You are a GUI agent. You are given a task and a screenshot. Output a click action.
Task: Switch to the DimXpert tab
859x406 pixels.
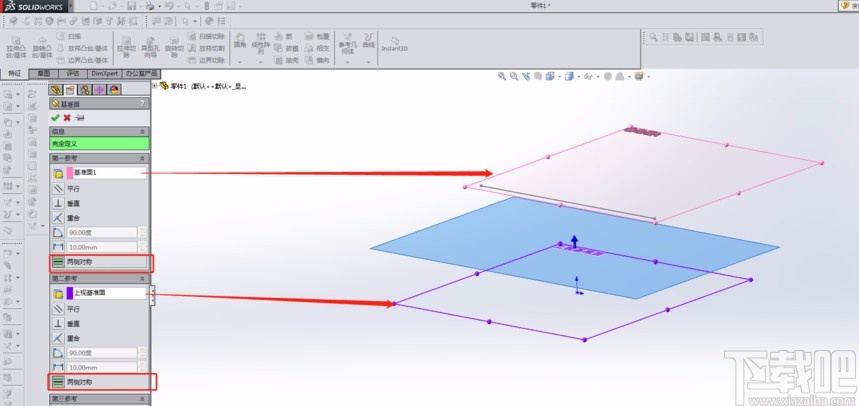pyautogui.click(x=104, y=73)
